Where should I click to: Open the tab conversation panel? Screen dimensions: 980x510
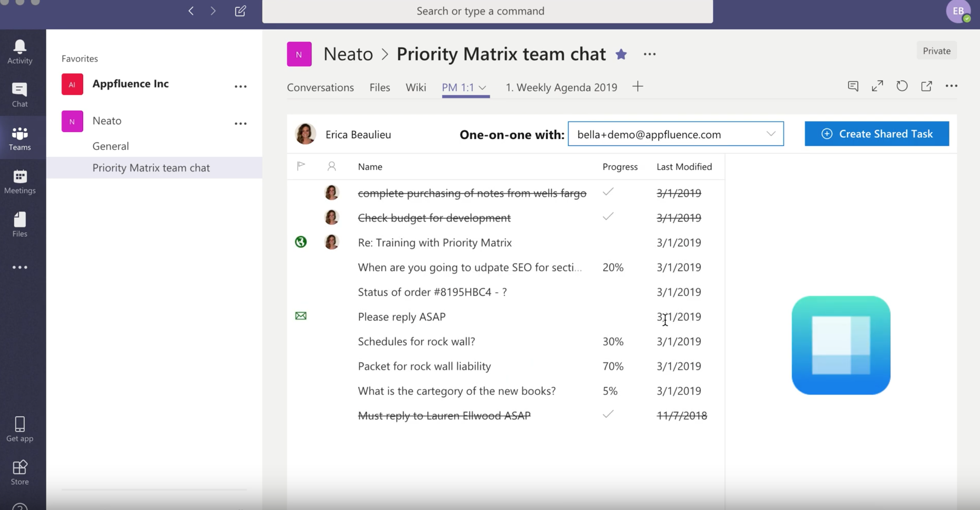853,86
